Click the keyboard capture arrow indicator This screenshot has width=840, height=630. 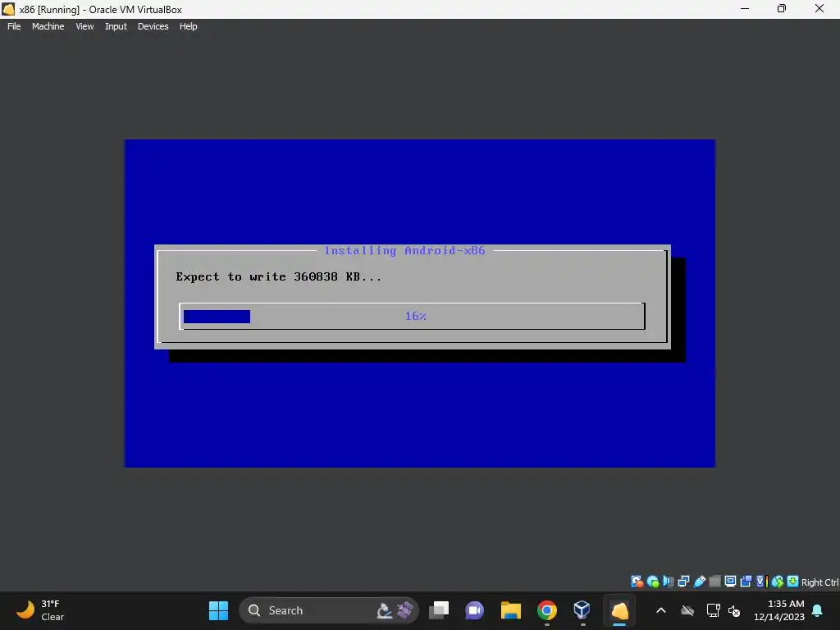tap(793, 582)
